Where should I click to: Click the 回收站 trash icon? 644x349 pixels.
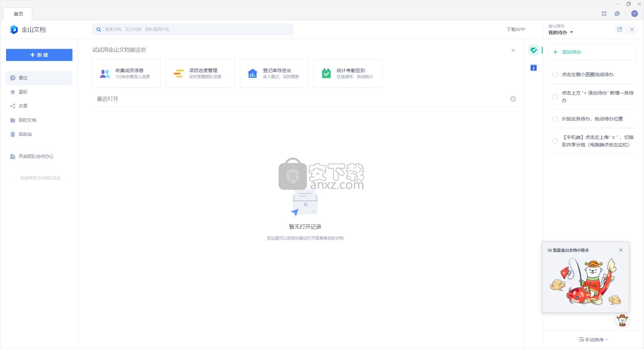tap(13, 134)
